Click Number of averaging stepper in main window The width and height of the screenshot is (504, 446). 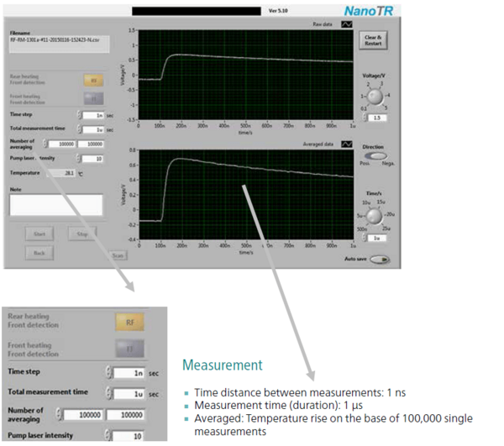pyautogui.click(x=45, y=144)
